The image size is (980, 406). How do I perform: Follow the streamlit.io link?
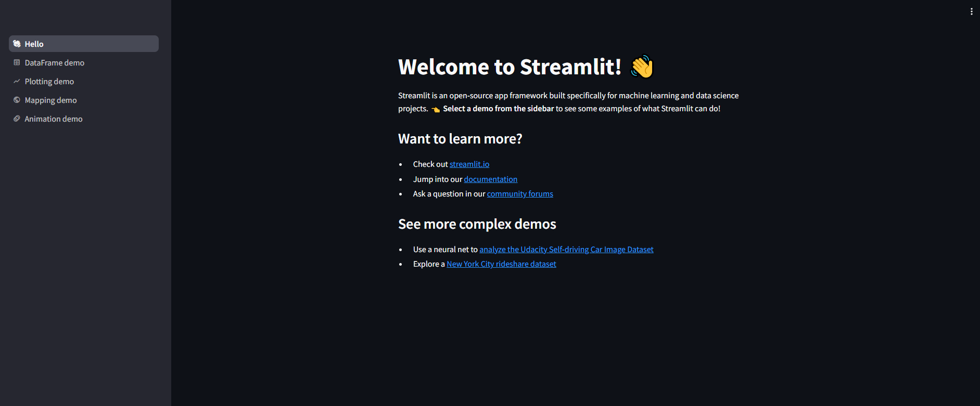[x=469, y=164]
